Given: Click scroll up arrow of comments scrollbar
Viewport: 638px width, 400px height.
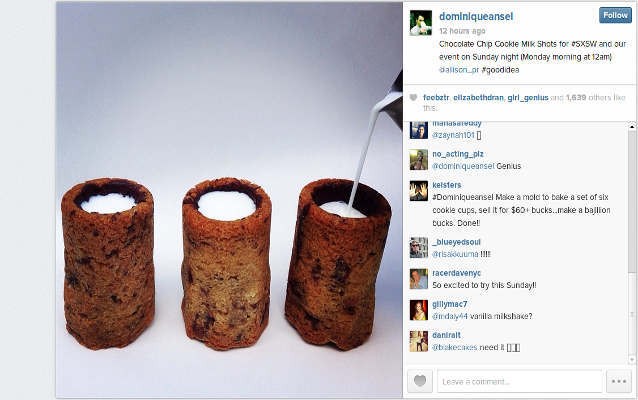Looking at the screenshot, I should [x=632, y=127].
